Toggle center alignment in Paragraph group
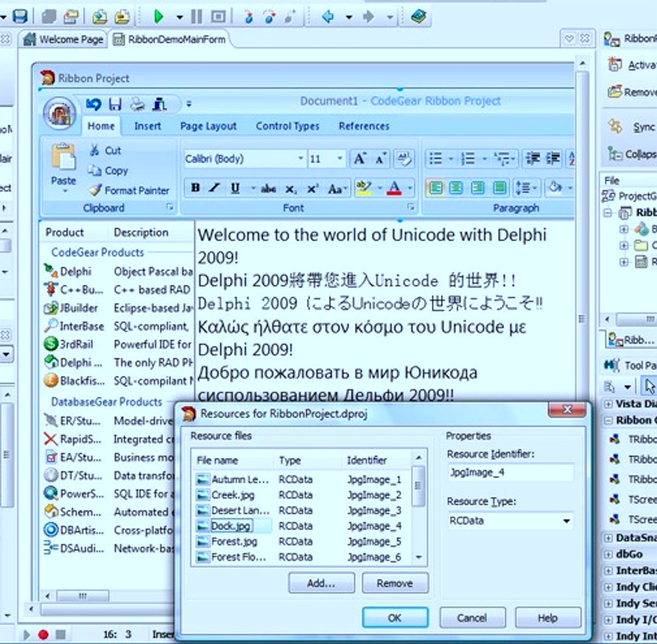 click(456, 188)
